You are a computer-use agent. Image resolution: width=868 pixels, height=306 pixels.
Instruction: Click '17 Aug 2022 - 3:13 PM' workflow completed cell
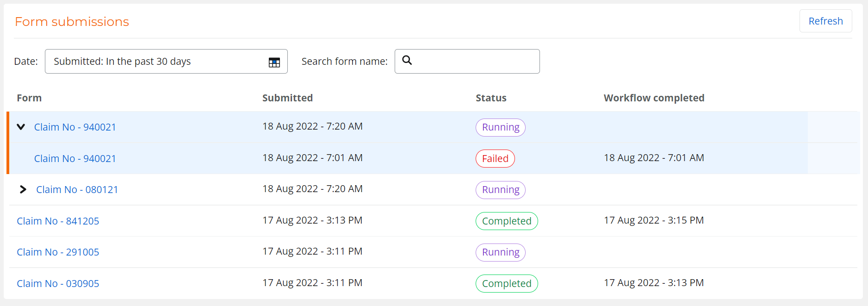click(x=654, y=283)
